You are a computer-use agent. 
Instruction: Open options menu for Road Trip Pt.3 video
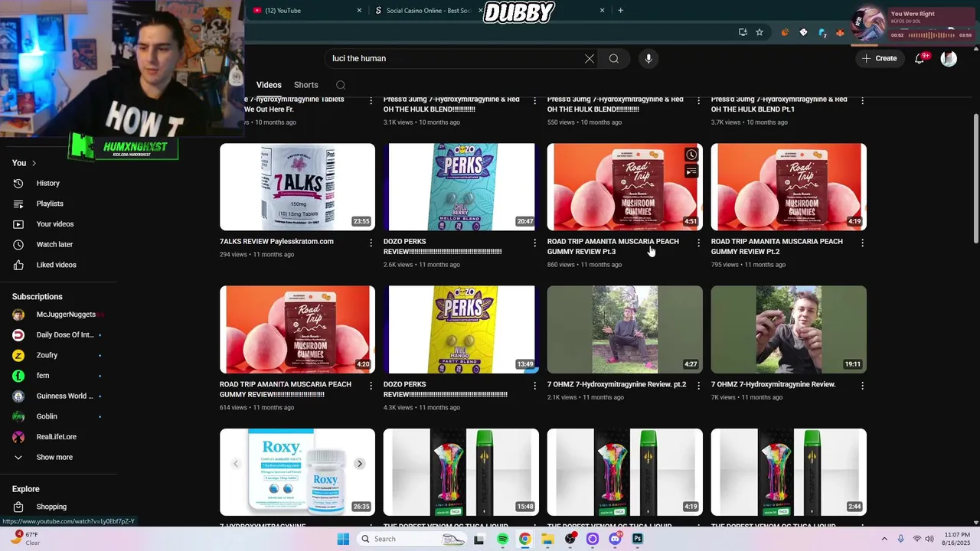(x=698, y=243)
